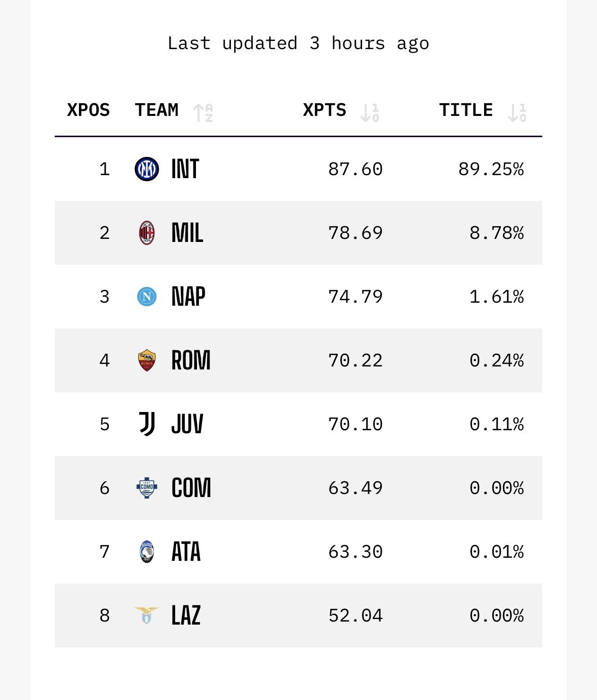Click the AS Roma crest icon
Viewport: 597px width, 700px height.
[x=147, y=360]
